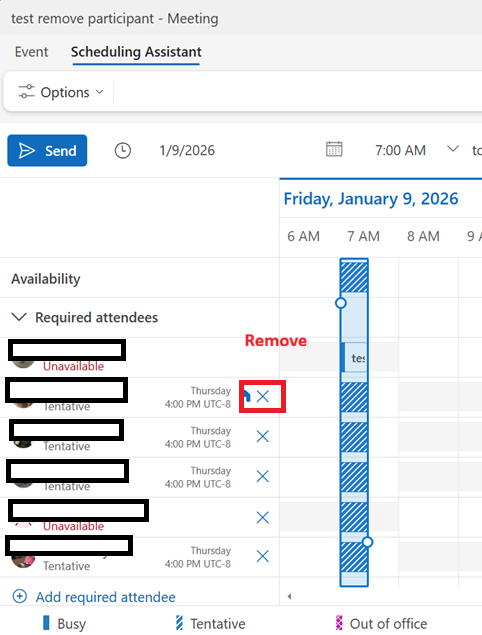Switch to the Event tab
This screenshot has width=482, height=635.
point(31,52)
